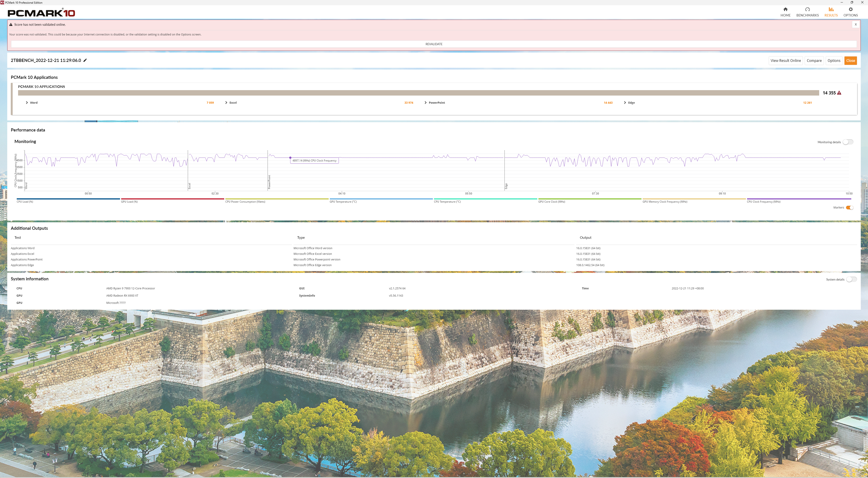Select the Applications Excel output row

pos(434,254)
